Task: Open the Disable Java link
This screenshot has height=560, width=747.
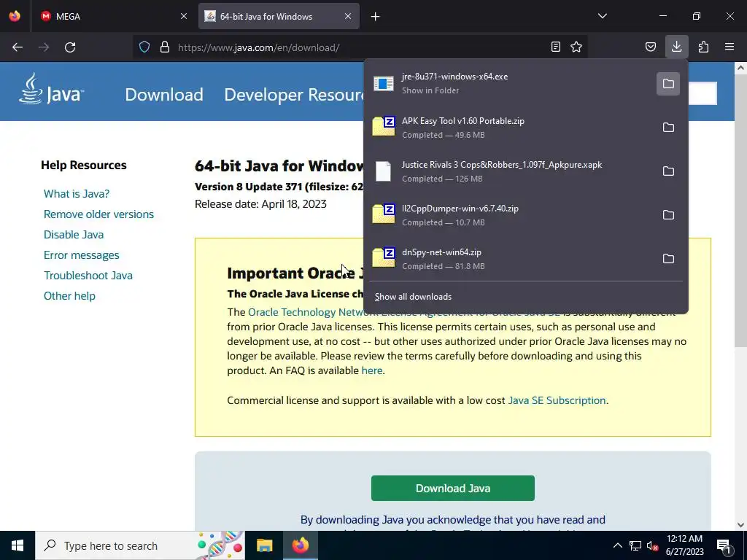Action: tap(74, 235)
